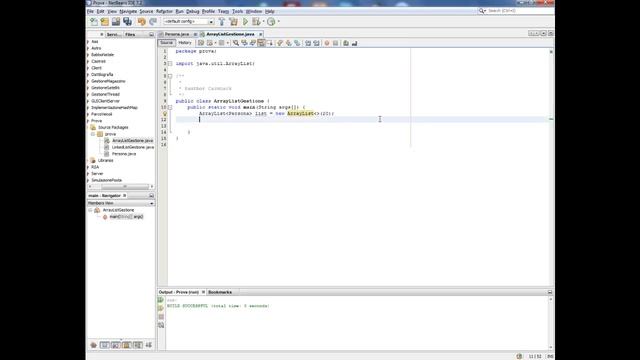Select Persona.java in project tree

[x=124, y=154]
